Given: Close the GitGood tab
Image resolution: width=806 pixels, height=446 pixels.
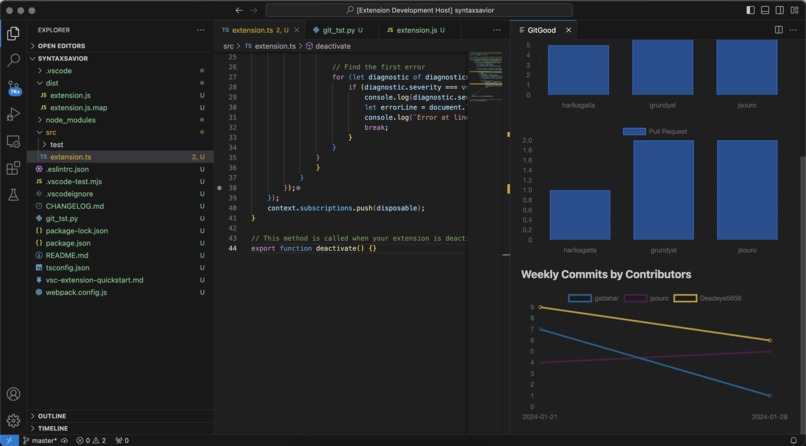Looking at the screenshot, I should [x=569, y=30].
